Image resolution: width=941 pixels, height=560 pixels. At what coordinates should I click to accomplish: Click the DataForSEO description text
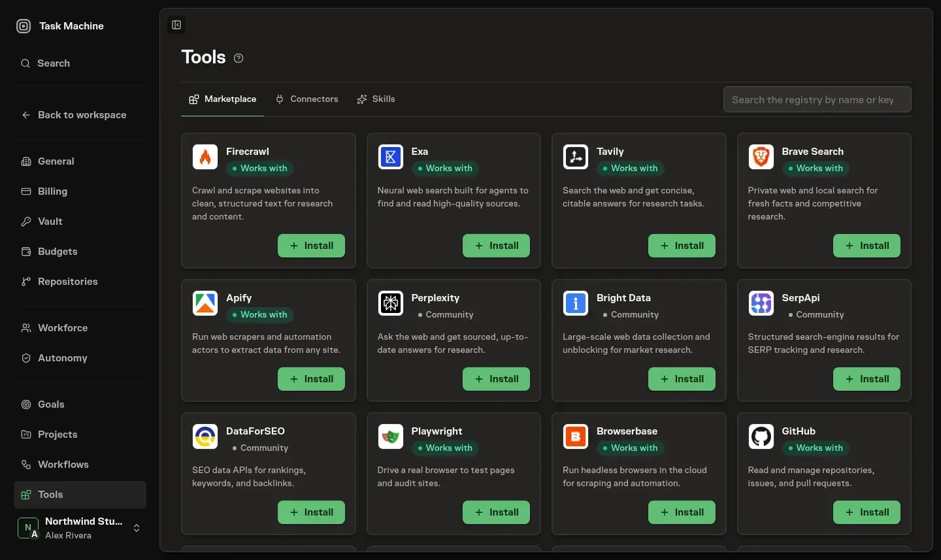[x=249, y=477]
